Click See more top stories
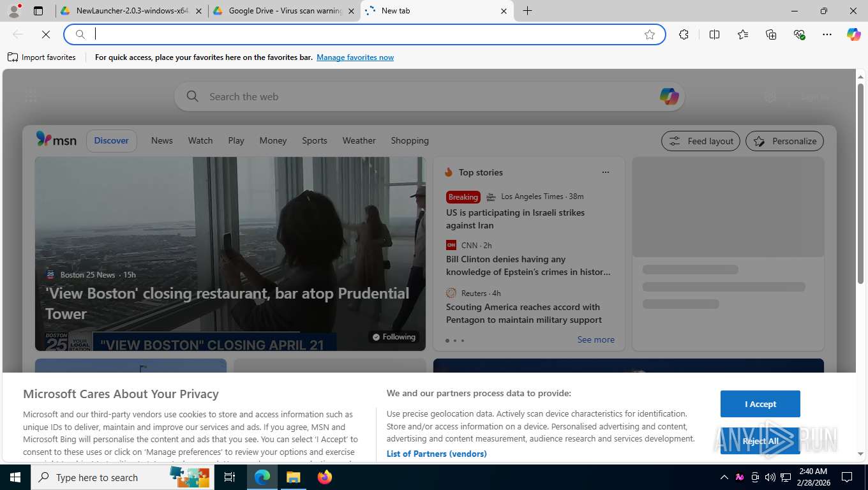This screenshot has height=490, width=868. [x=595, y=339]
